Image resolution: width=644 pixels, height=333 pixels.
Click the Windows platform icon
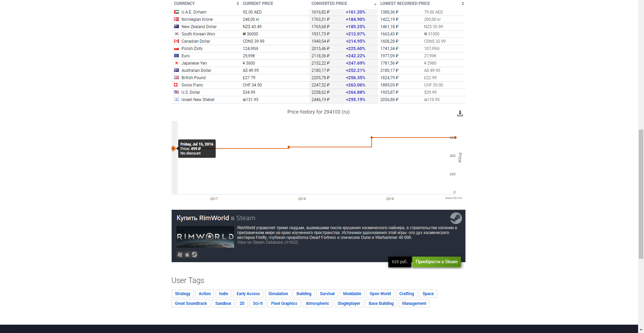(x=180, y=255)
